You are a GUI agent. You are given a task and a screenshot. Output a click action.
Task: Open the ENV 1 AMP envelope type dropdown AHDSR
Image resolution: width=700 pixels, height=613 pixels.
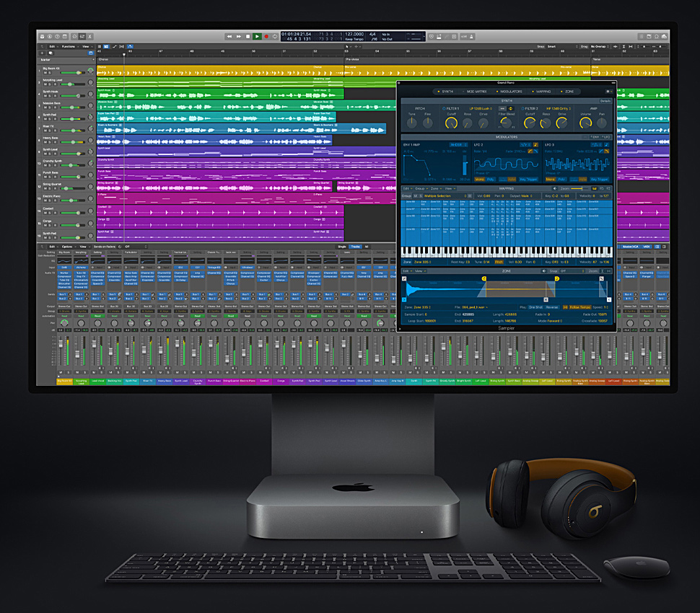(458, 145)
